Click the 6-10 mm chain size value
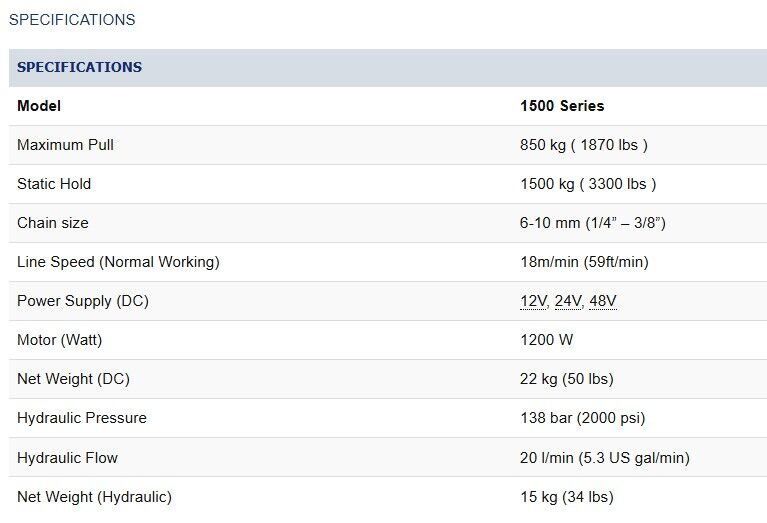This screenshot has height=523, width=767. pos(592,223)
